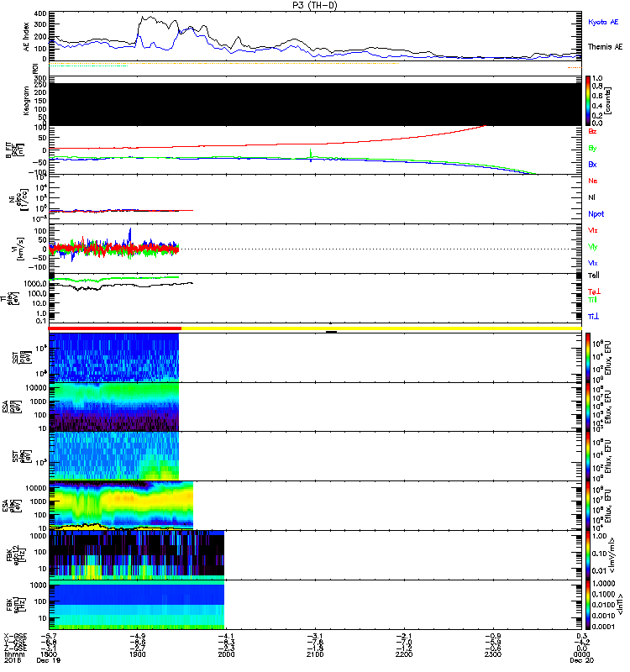
Task: Click the Dec 19 date label
Action: pyautogui.click(x=49, y=660)
